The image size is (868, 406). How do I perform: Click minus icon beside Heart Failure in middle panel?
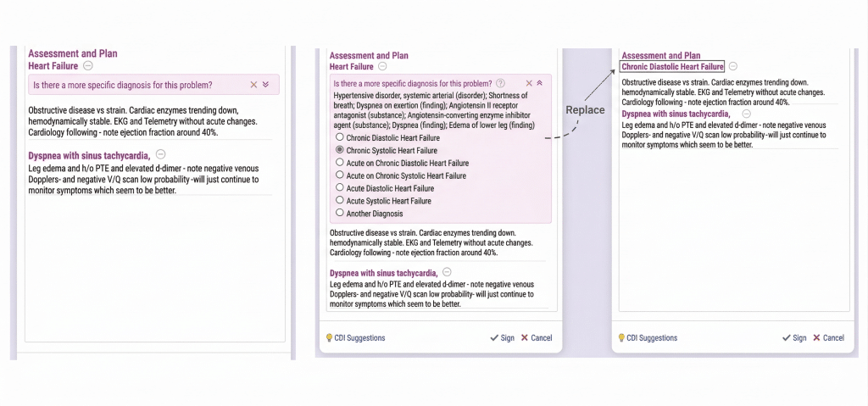pyautogui.click(x=382, y=66)
